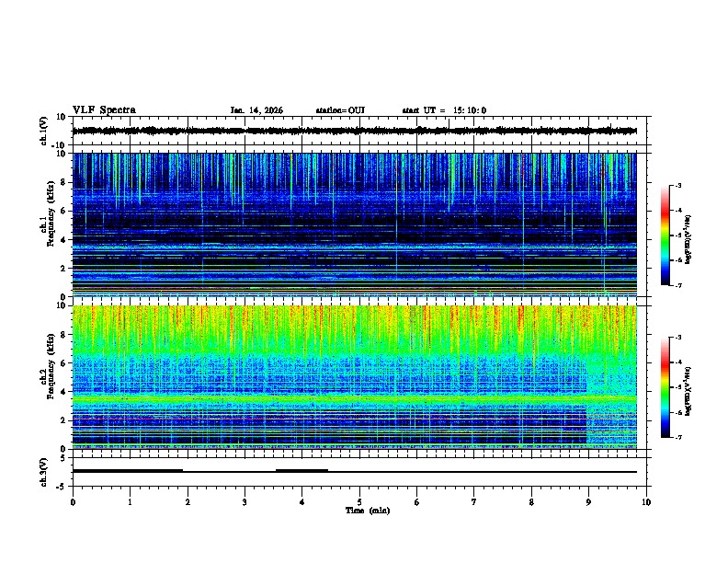
Task: Click time-axis tick label "8"
Action: point(531,502)
